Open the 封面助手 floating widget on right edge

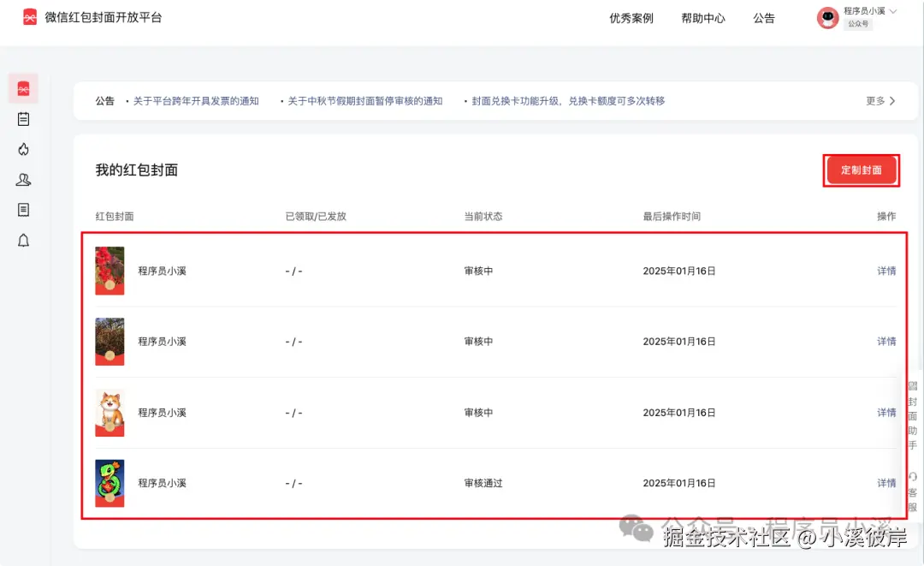(x=912, y=414)
